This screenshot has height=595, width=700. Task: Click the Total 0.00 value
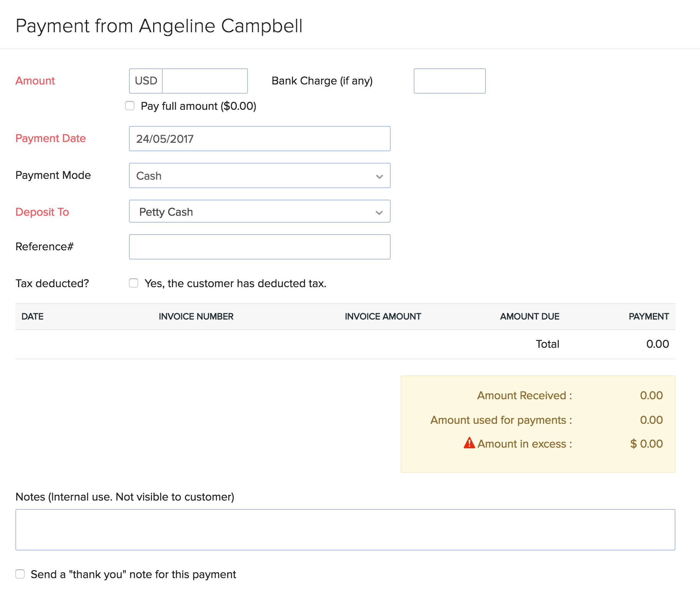(657, 344)
